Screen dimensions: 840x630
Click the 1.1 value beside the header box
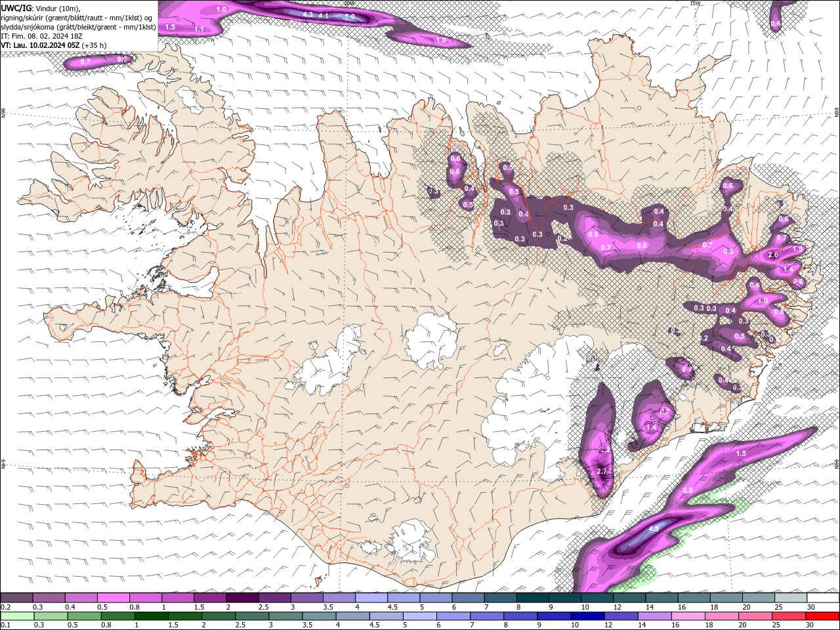199,29
